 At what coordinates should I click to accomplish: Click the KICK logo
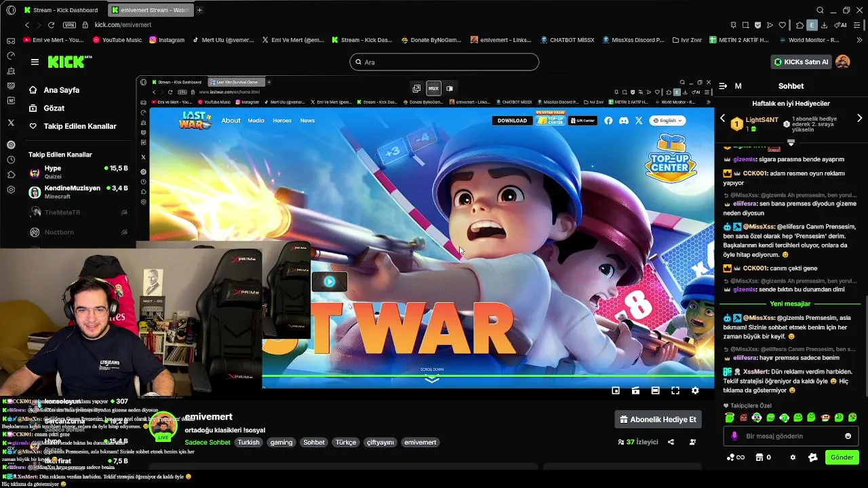[66, 62]
